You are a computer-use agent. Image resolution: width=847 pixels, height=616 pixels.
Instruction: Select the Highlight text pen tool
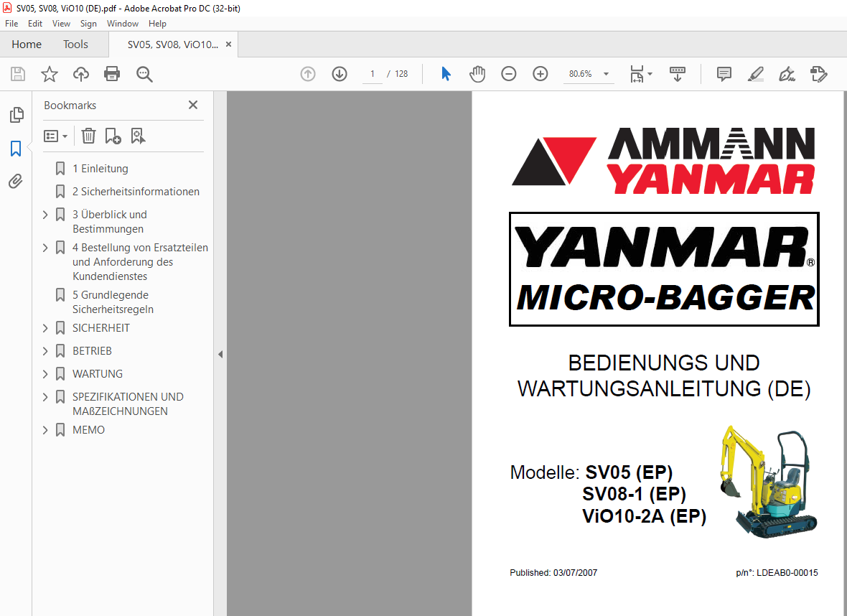(755, 74)
